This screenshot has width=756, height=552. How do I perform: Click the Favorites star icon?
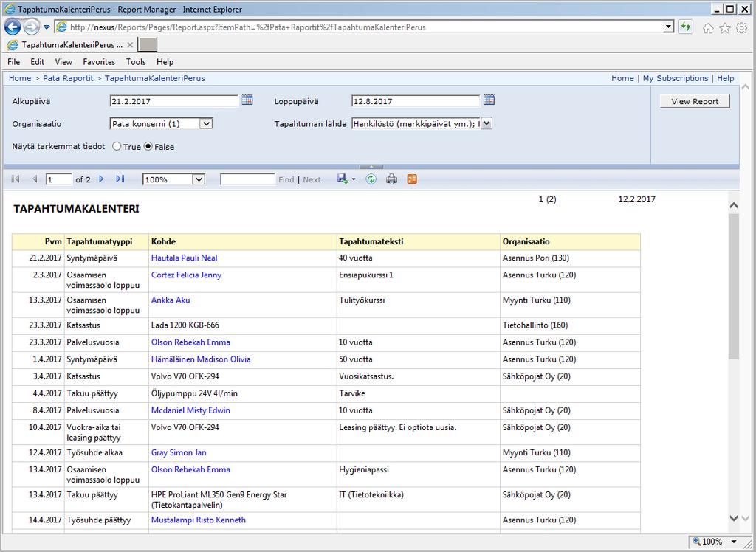(x=725, y=28)
